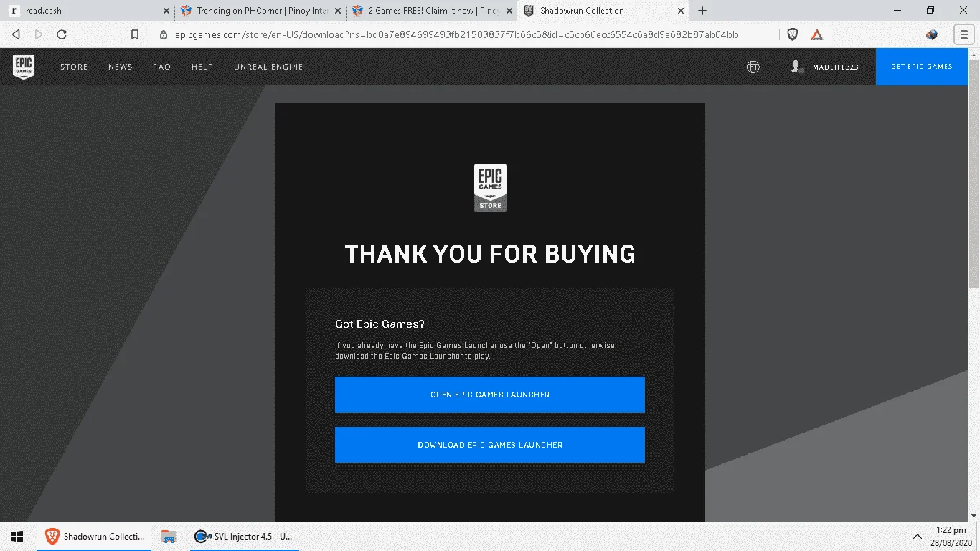This screenshot has width=980, height=551.
Task: Close the Shadowrun Collection tab
Action: (x=682, y=11)
